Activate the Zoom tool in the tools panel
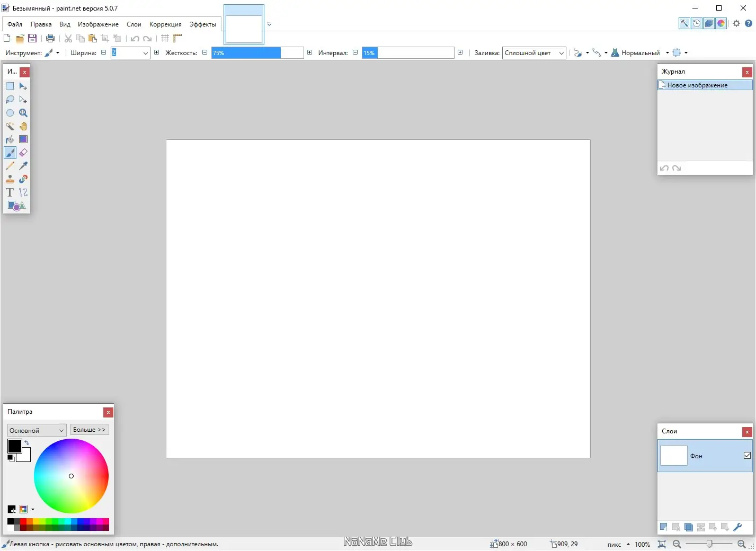 pyautogui.click(x=23, y=113)
